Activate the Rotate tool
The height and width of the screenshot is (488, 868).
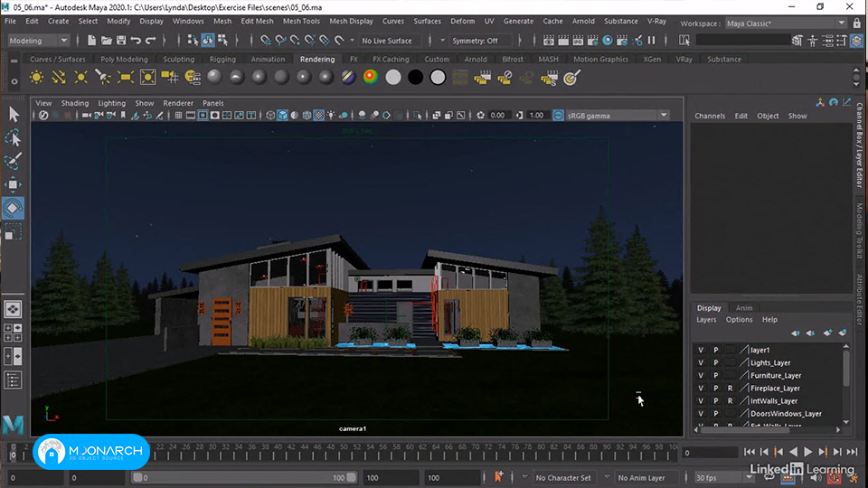click(x=14, y=208)
